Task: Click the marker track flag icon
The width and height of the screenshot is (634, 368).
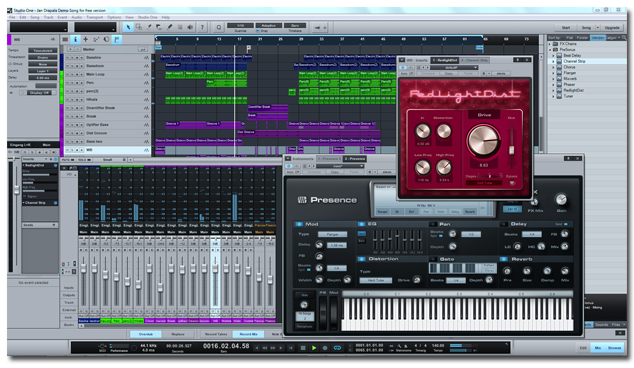Action: 117,40
